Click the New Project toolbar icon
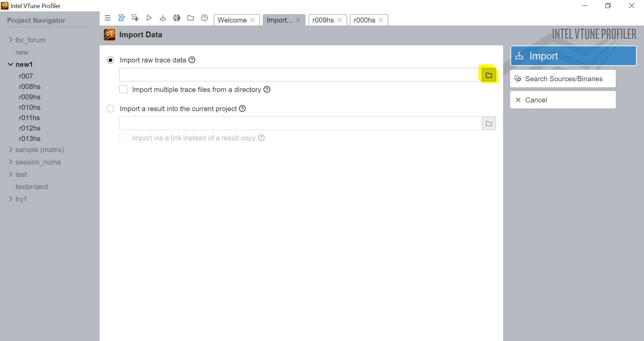 (x=135, y=18)
